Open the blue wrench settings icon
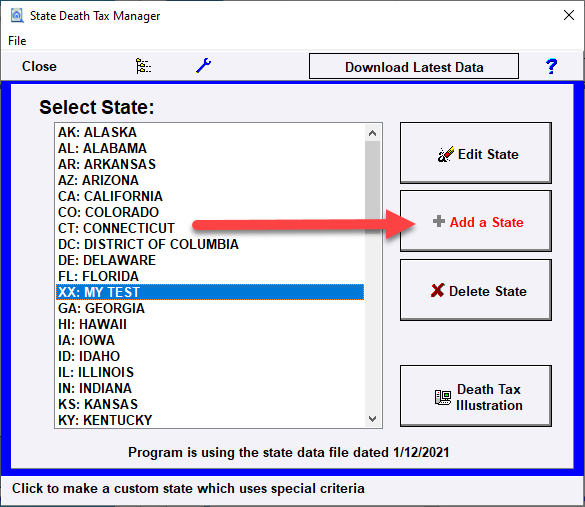The image size is (585, 507). click(203, 66)
